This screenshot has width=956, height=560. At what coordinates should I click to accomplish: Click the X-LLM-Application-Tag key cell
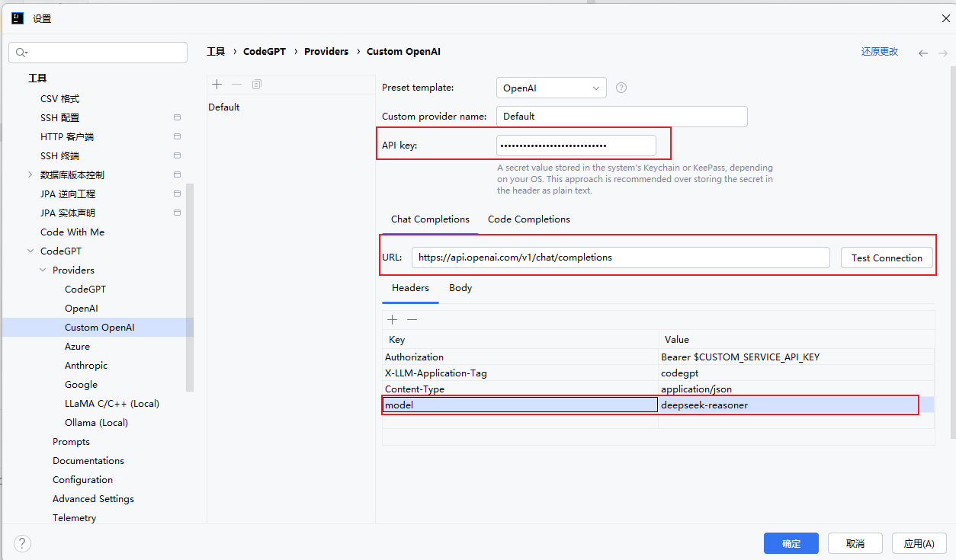(x=520, y=373)
